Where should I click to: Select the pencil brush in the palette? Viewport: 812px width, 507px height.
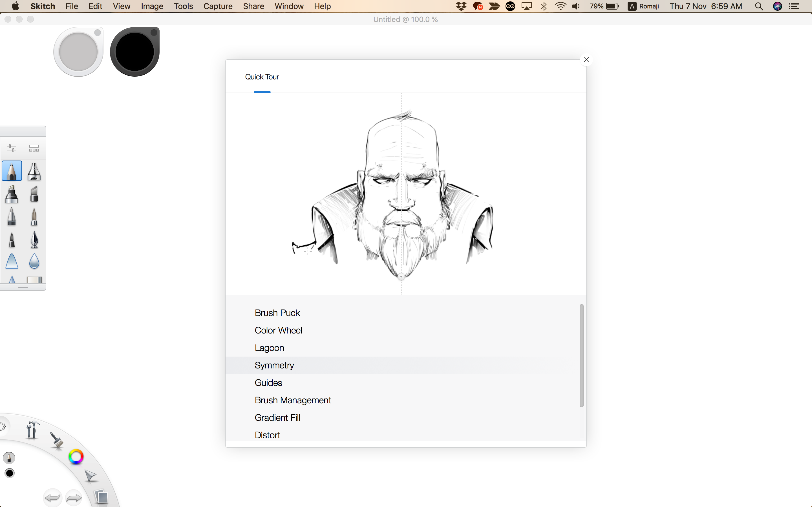click(x=12, y=171)
